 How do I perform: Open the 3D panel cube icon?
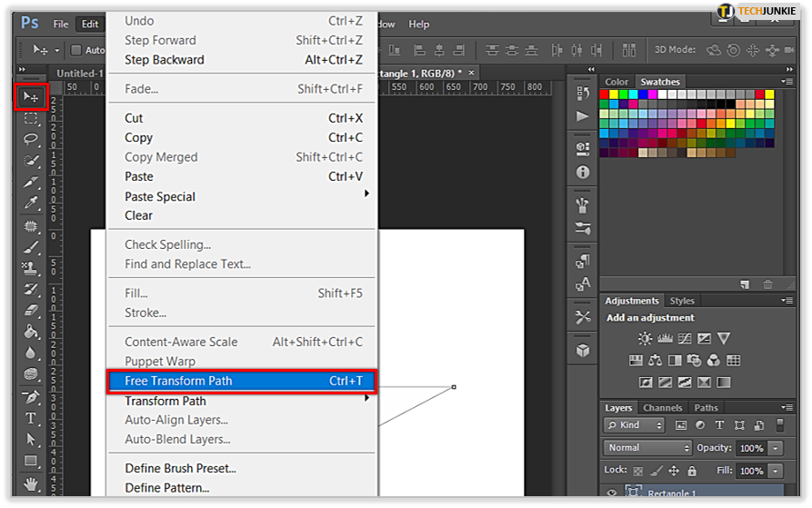[x=583, y=350]
